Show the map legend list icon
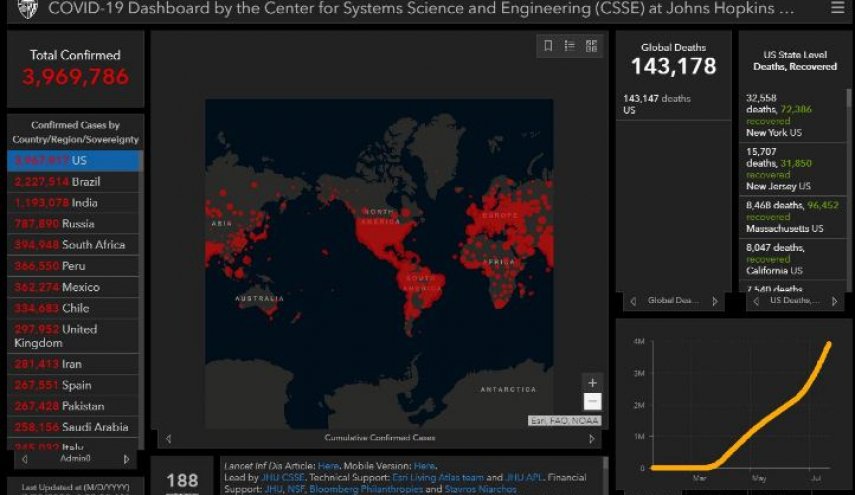855x495 pixels. click(x=569, y=46)
